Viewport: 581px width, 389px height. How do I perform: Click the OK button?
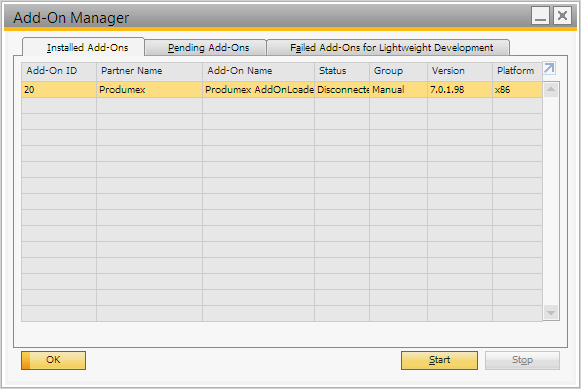pyautogui.click(x=53, y=360)
